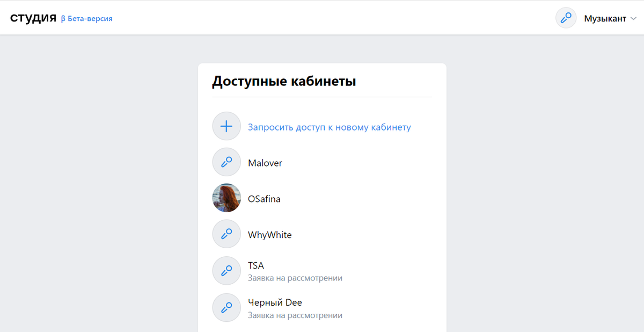Select the WhyWhite cabinet entry
This screenshot has width=644, height=332.
click(269, 234)
